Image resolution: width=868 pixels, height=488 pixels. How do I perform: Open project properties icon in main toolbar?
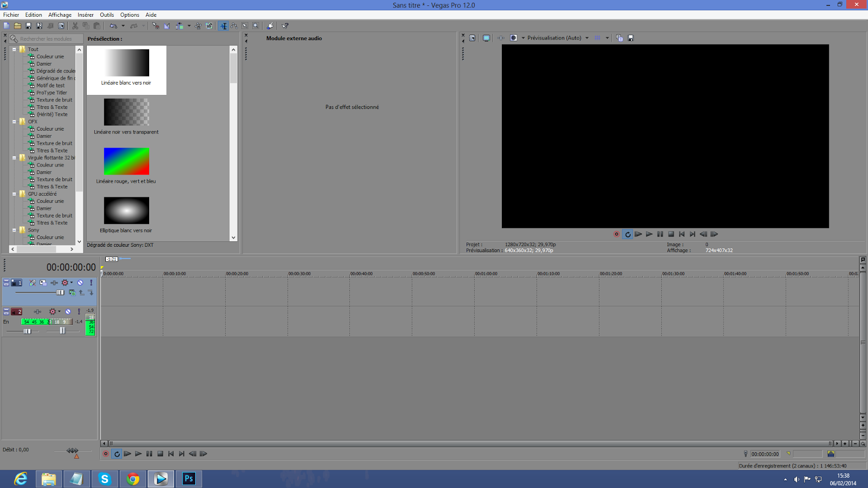[61, 25]
